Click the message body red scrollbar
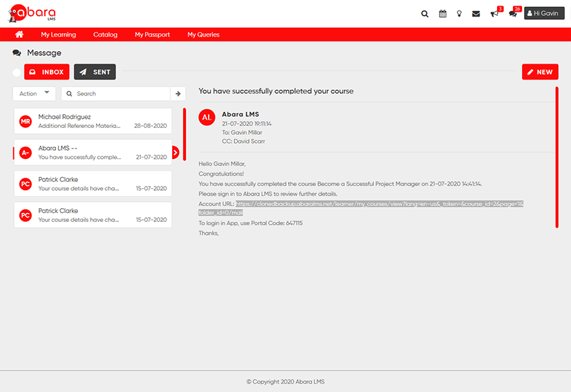571x392 pixels. point(556,157)
